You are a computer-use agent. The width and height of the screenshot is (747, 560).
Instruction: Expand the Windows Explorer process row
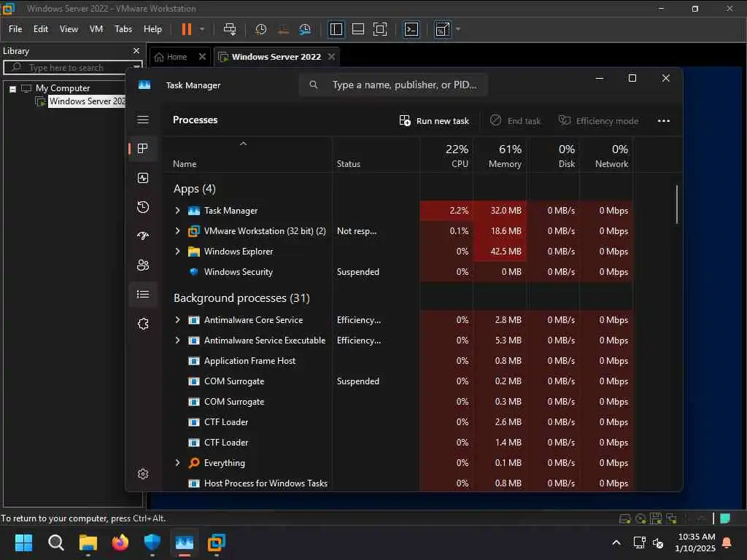(178, 252)
